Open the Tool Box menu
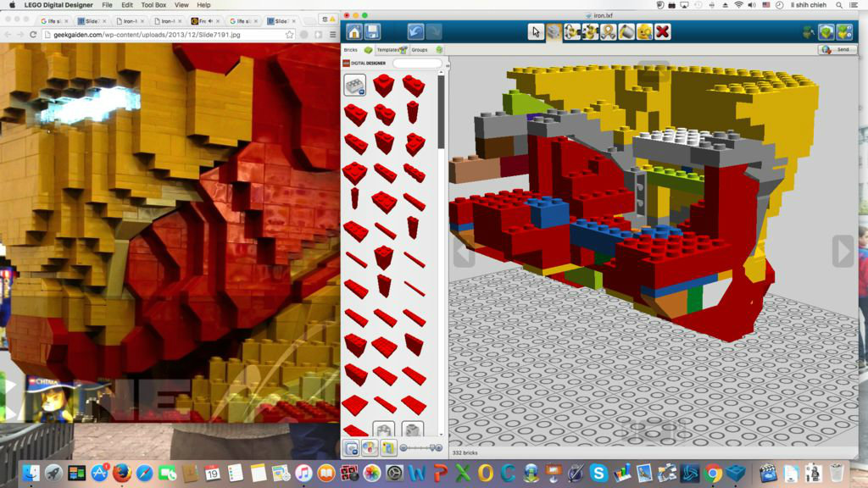The image size is (868, 488). pos(153,5)
